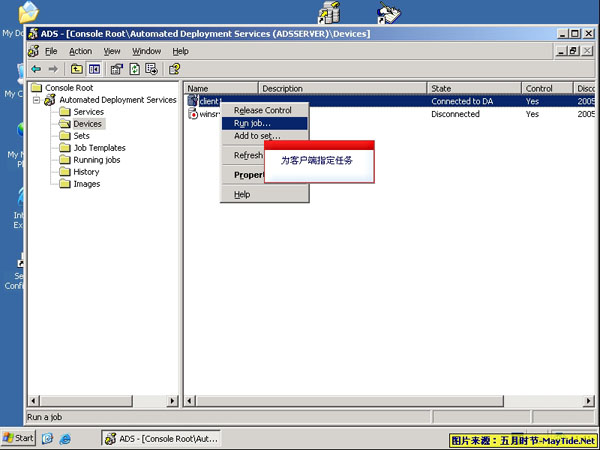The height and width of the screenshot is (450, 600).
Task: Click the Refresh toolbar icon
Action: [x=134, y=69]
